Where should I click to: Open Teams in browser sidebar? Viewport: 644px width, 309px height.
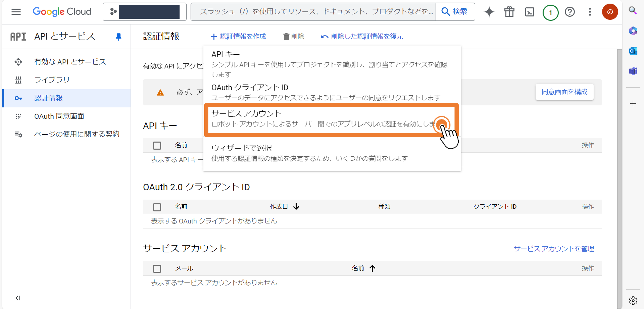tap(633, 71)
